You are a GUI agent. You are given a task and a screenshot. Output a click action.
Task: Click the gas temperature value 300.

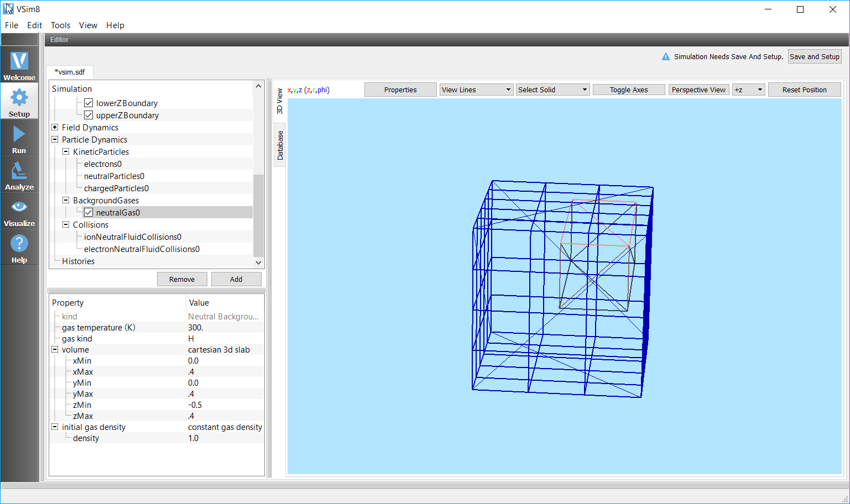(196, 327)
